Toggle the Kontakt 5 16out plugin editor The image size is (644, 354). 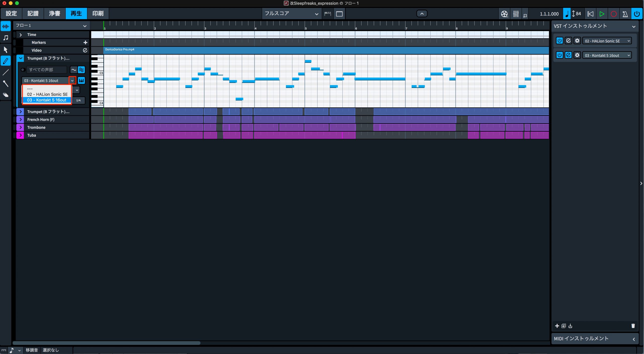(x=568, y=55)
